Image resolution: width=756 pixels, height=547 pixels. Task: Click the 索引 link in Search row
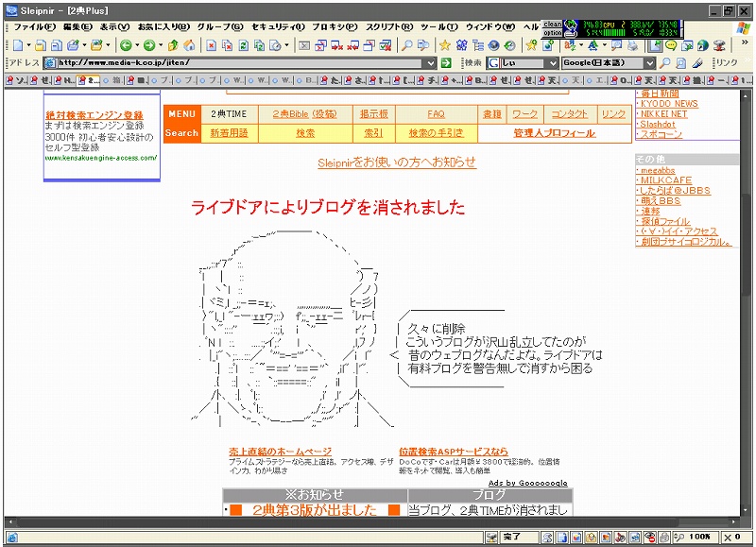(x=373, y=133)
